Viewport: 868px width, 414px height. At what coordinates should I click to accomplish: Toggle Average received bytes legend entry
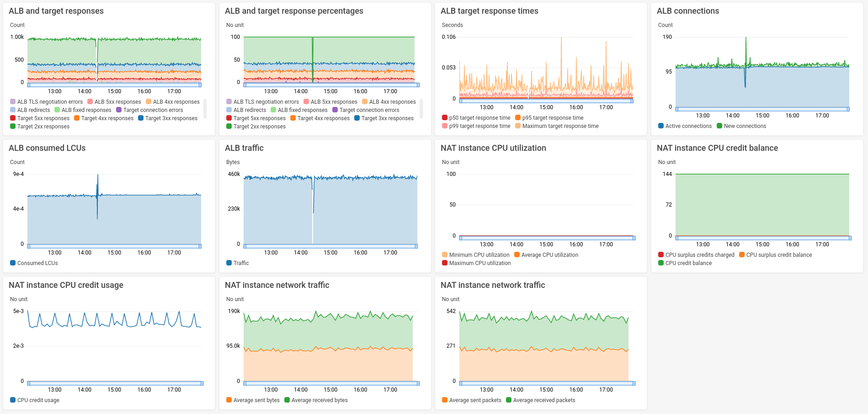(x=316, y=400)
